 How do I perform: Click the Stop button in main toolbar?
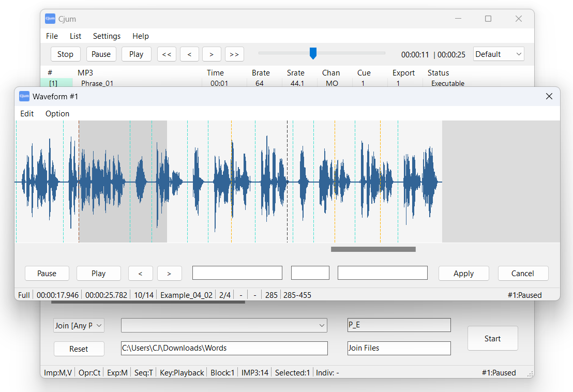point(65,54)
